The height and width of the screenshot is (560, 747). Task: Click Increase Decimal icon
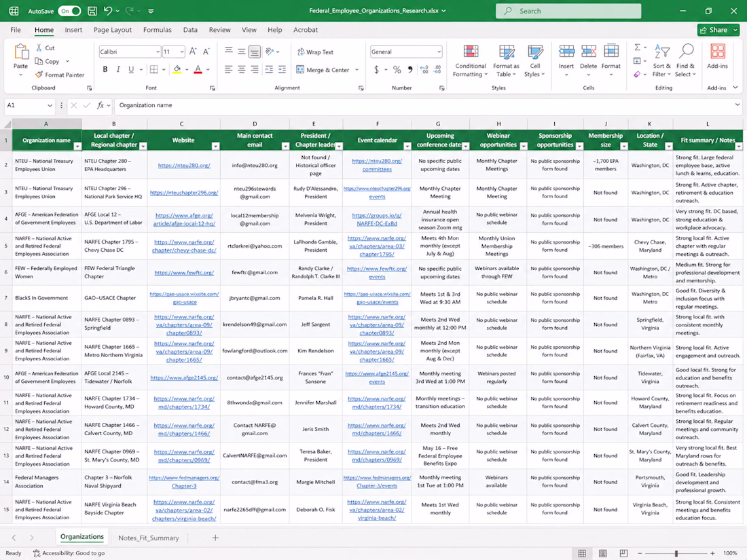click(x=424, y=69)
